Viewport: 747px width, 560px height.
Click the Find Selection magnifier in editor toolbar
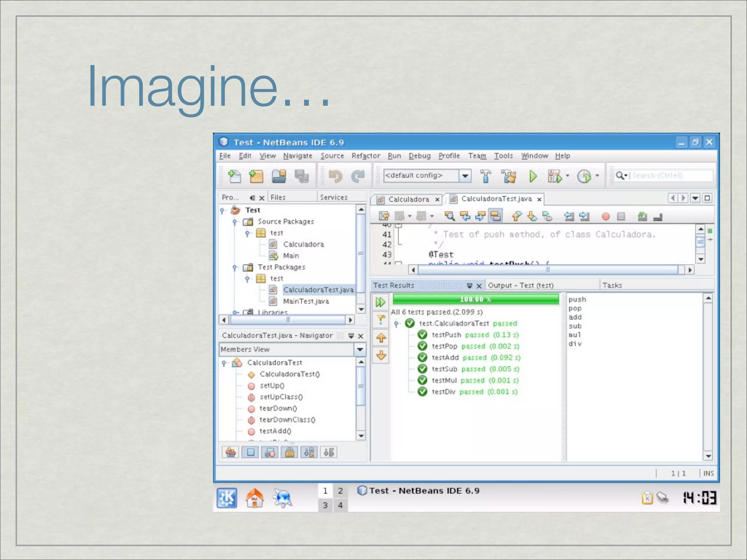point(449,216)
